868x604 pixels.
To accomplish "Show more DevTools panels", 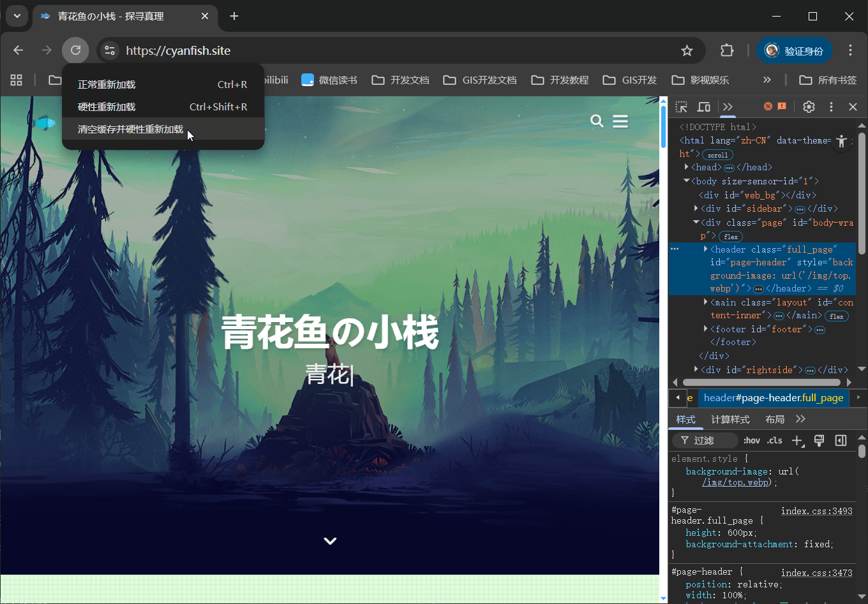I will [x=728, y=107].
